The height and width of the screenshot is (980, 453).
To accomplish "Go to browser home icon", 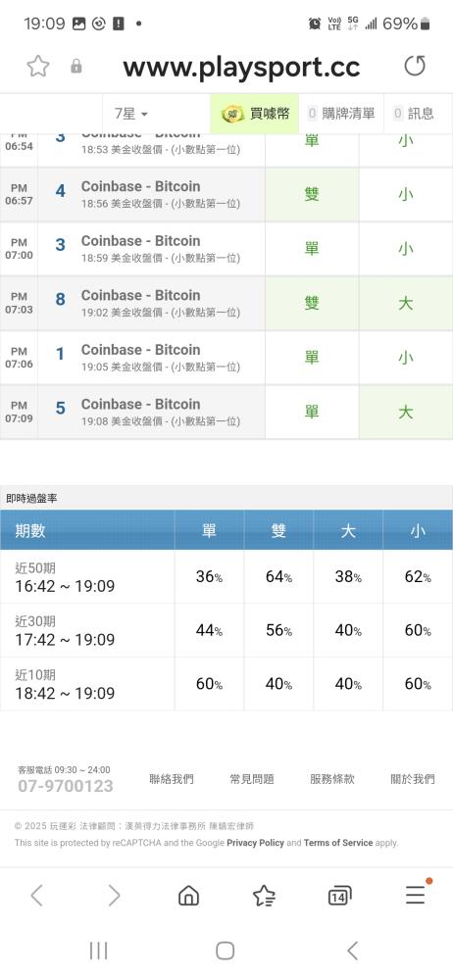I will pos(188,896).
